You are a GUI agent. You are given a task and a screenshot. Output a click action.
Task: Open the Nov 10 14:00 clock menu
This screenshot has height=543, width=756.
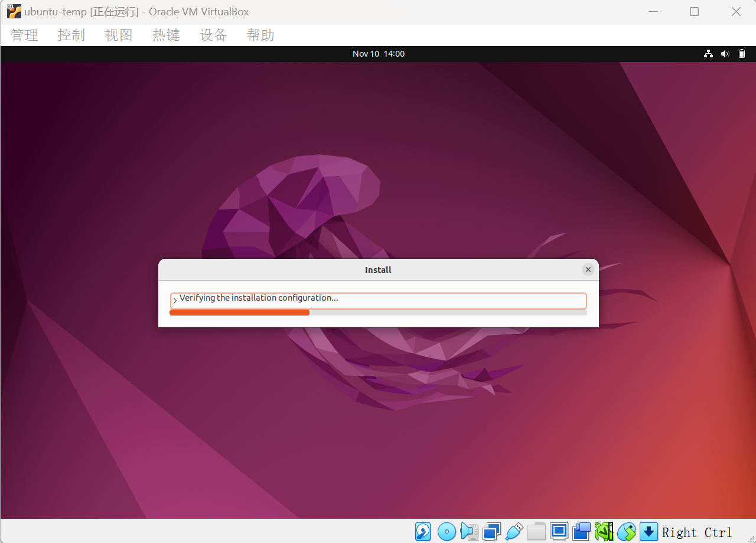click(x=379, y=54)
